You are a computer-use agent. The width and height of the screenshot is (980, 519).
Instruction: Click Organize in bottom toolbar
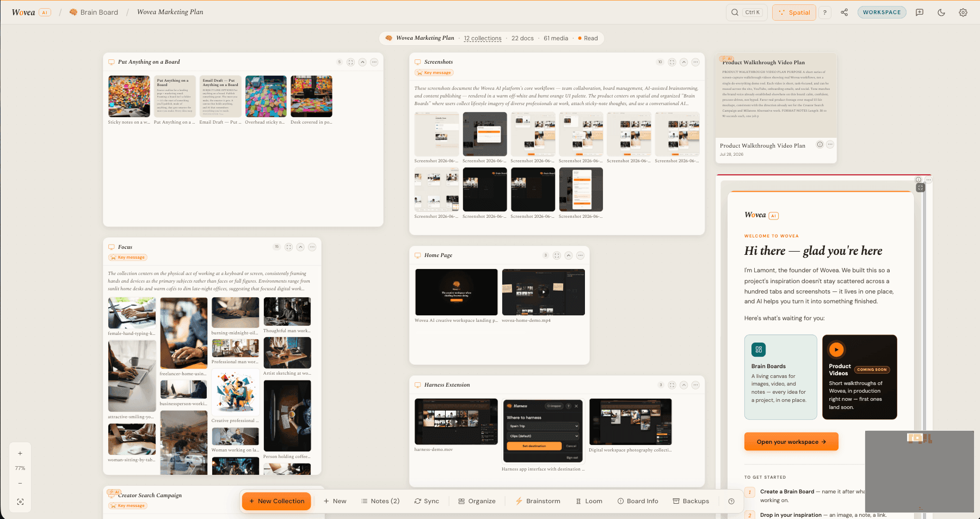[x=477, y=501]
